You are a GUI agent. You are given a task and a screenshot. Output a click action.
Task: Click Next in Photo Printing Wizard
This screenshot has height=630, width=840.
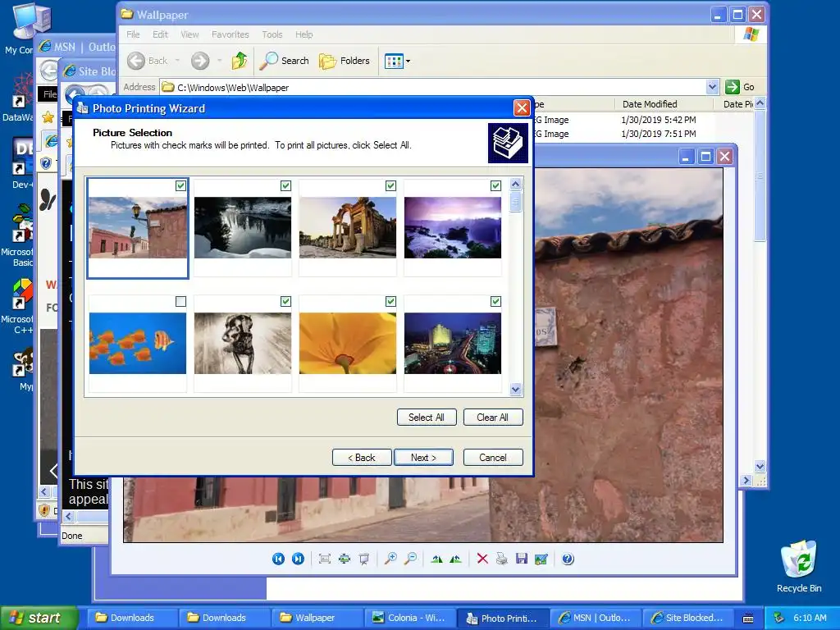423,458
